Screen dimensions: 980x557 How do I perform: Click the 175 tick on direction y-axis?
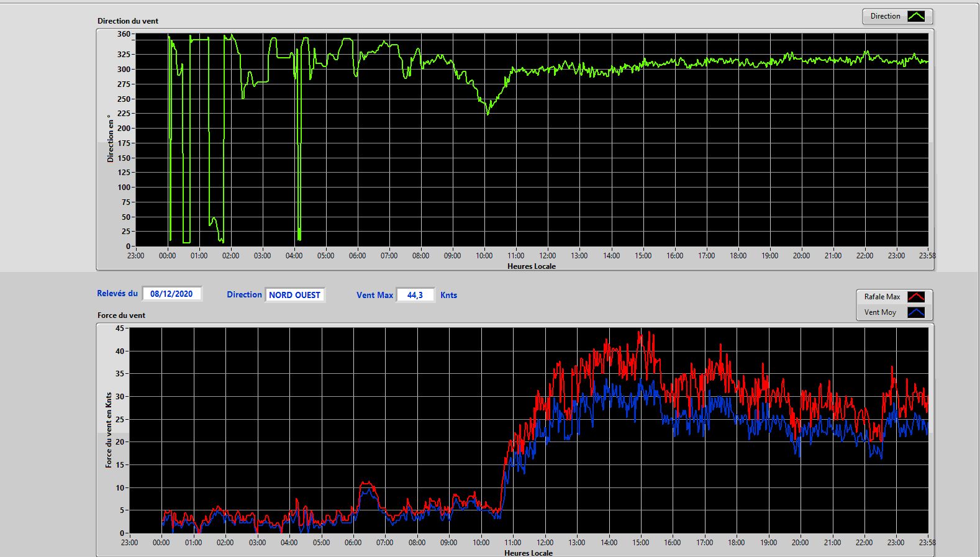(124, 143)
